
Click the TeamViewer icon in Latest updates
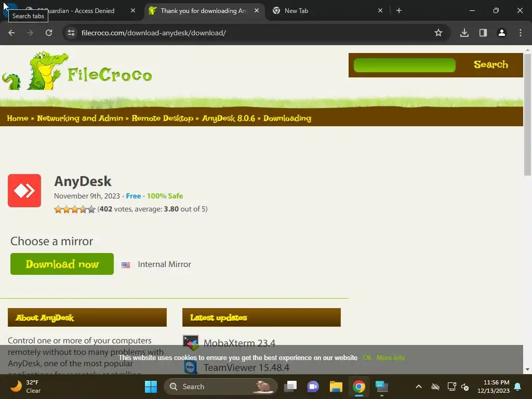tap(191, 367)
